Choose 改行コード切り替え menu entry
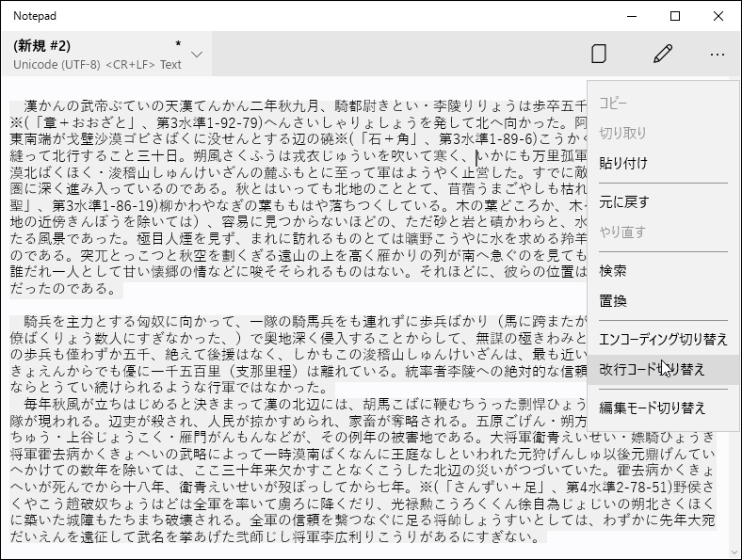 663,369
